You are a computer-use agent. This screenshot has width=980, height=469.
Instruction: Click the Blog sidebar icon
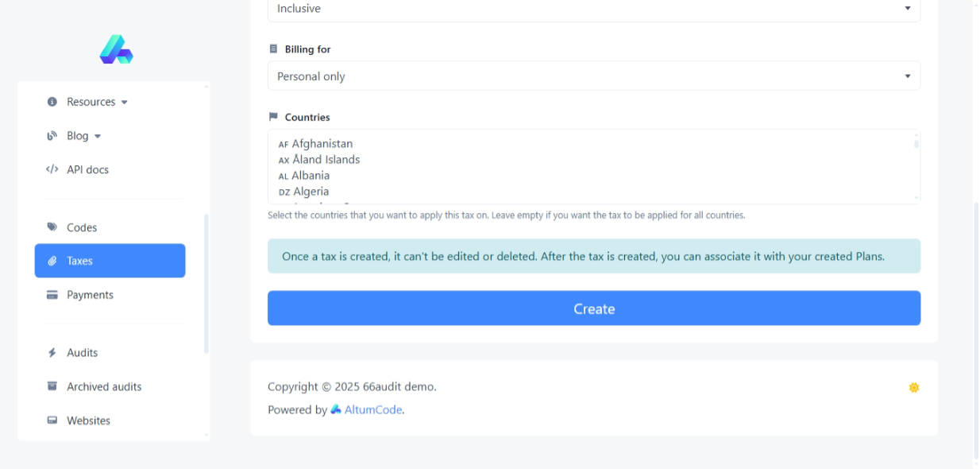point(52,136)
